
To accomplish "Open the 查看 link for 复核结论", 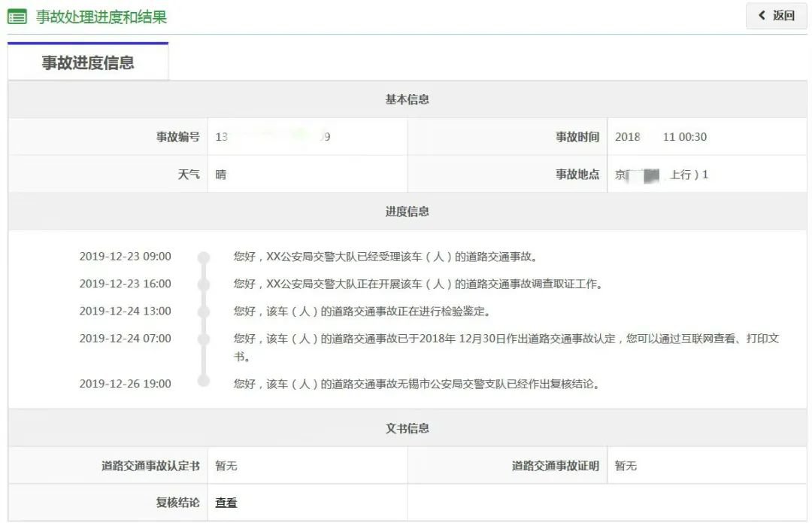I will pyautogui.click(x=226, y=503).
